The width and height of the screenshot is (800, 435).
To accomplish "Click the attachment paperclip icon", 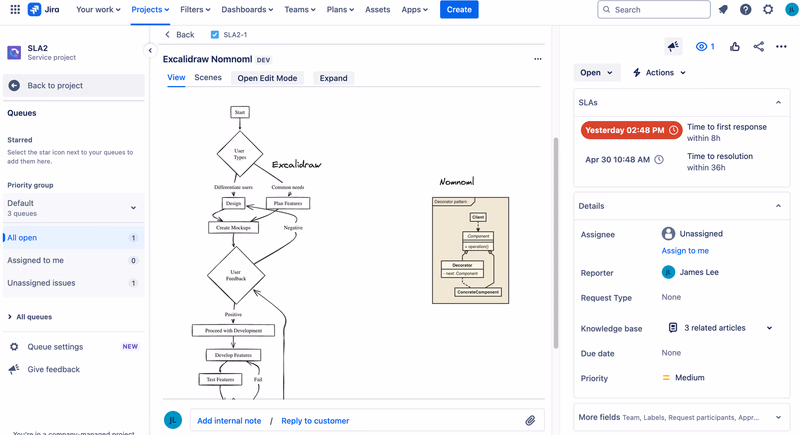I will coord(530,421).
